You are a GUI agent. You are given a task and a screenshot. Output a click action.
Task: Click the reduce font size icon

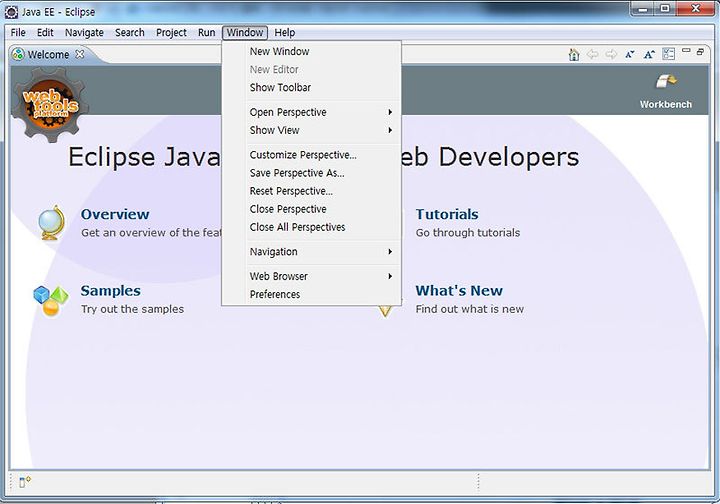click(x=630, y=54)
